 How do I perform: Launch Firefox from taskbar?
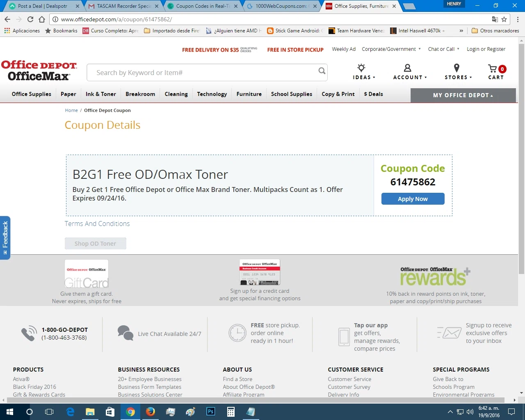(x=151, y=412)
